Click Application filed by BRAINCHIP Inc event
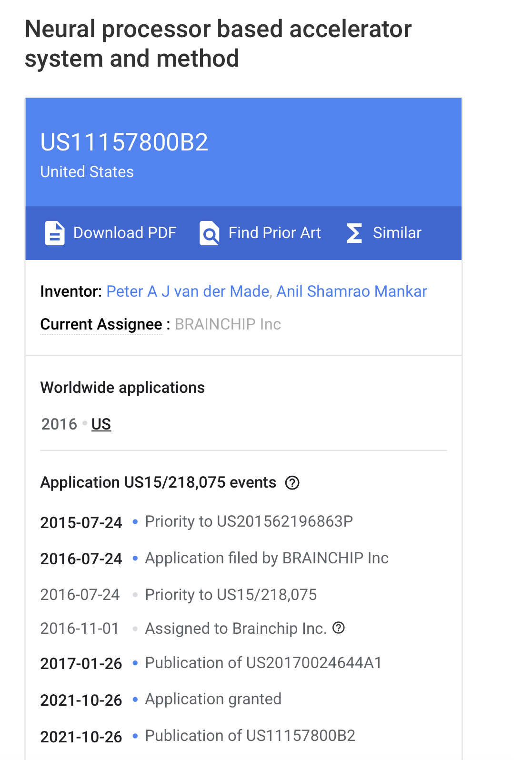Image resolution: width=532 pixels, height=760 pixels. click(x=267, y=558)
